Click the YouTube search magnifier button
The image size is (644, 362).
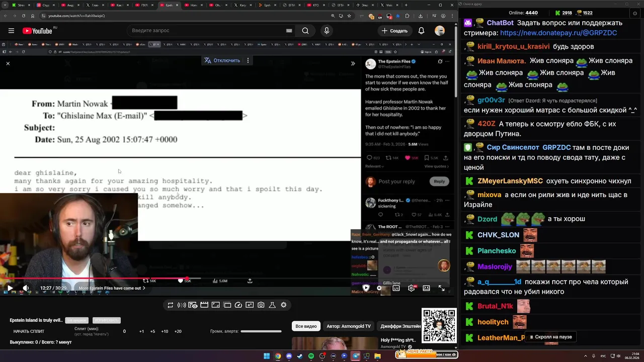click(x=305, y=31)
